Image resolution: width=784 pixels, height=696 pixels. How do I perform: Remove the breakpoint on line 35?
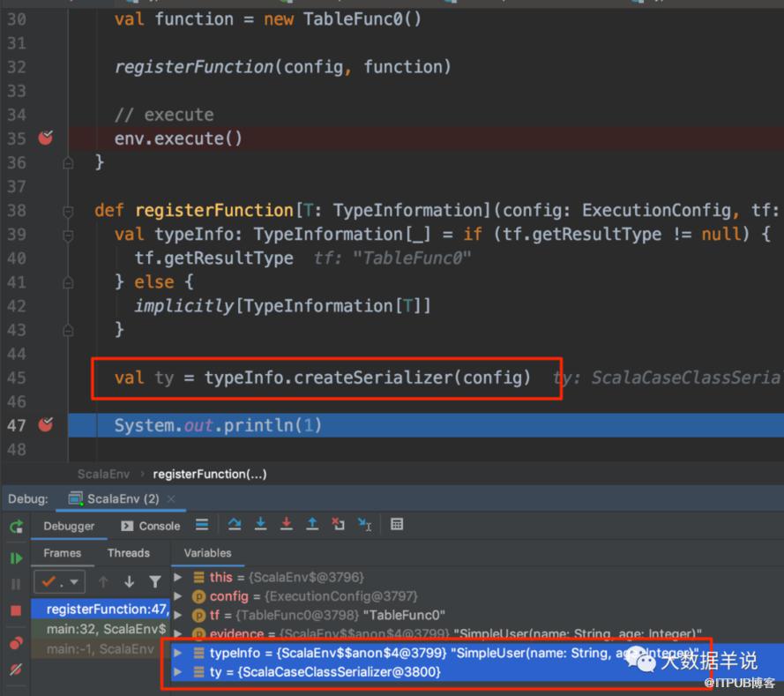point(46,138)
